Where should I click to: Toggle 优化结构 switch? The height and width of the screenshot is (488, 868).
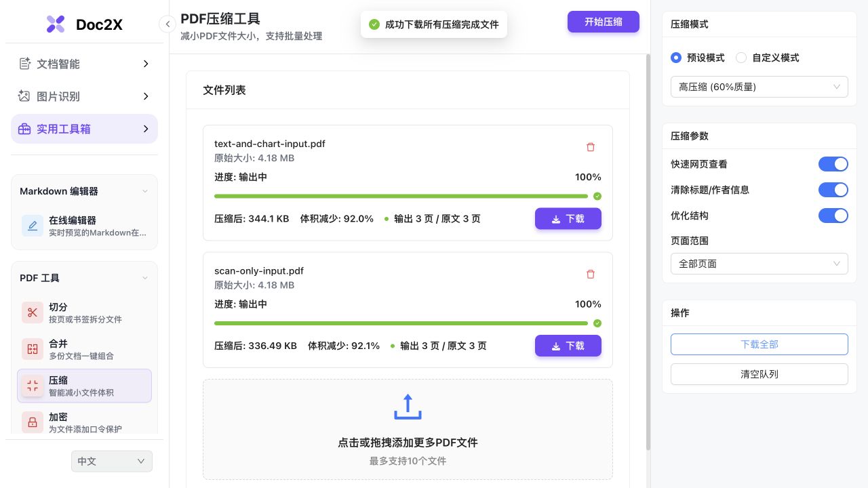833,216
